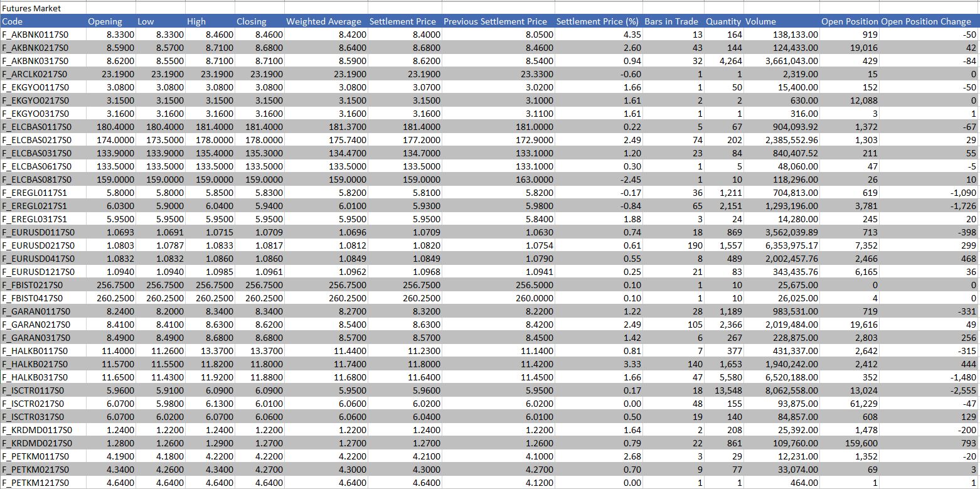The image size is (980, 489).
Task: Click the code cell F_EREGL0217S1
Action: (x=43, y=206)
